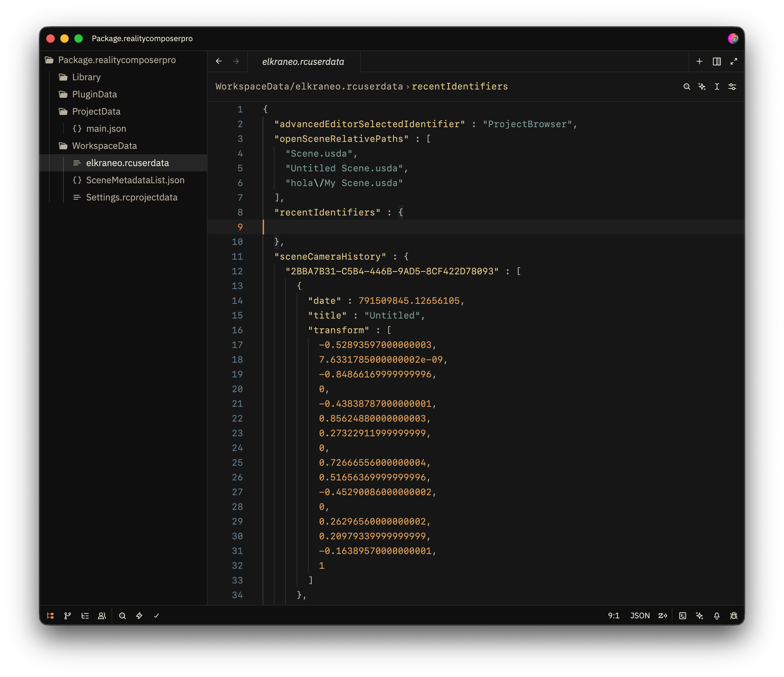The height and width of the screenshot is (677, 784).
Task: Toggle the project panel icon in status bar
Action: point(51,615)
